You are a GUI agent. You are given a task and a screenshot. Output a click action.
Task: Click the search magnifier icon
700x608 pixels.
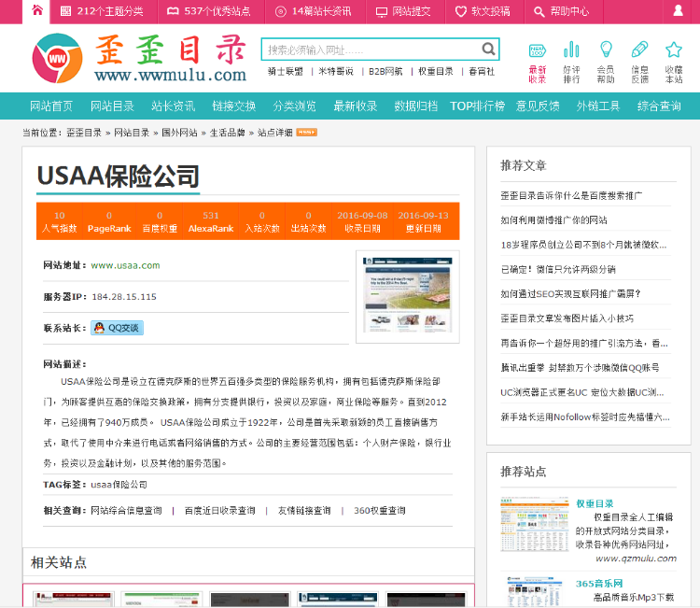[488, 49]
